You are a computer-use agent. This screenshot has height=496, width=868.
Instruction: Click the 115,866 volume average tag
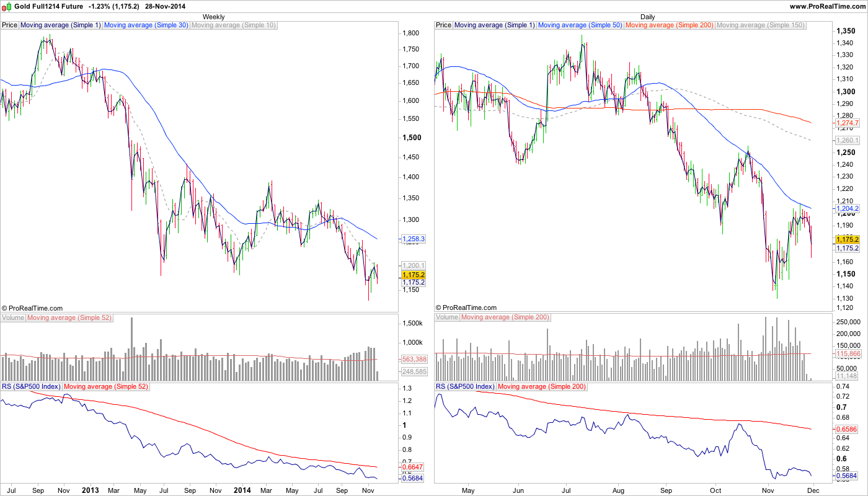point(848,353)
